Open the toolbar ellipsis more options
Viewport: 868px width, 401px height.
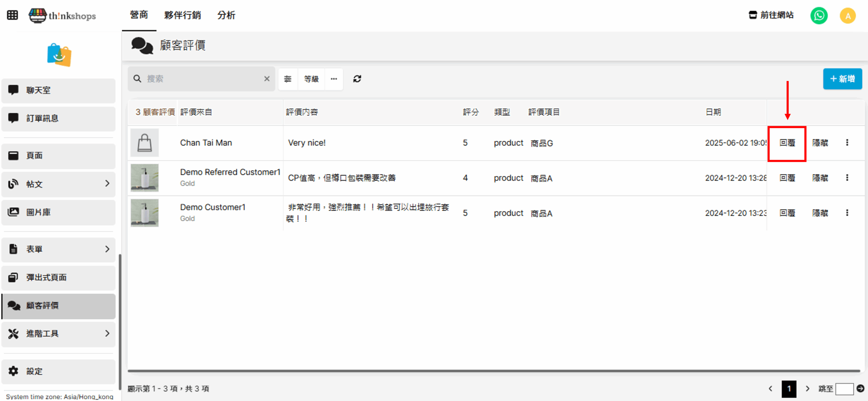pyautogui.click(x=334, y=79)
